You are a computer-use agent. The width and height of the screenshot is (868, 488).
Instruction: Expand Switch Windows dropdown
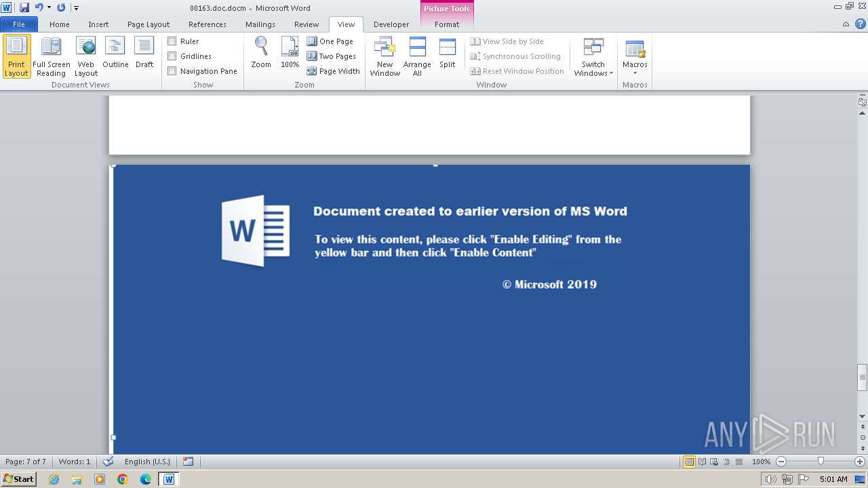click(593, 57)
